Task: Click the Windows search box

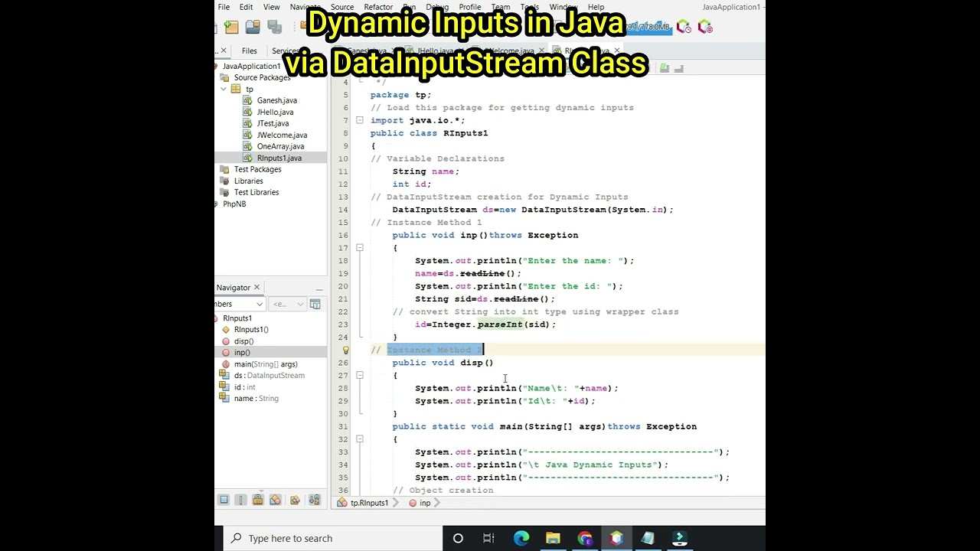Action: [x=332, y=538]
